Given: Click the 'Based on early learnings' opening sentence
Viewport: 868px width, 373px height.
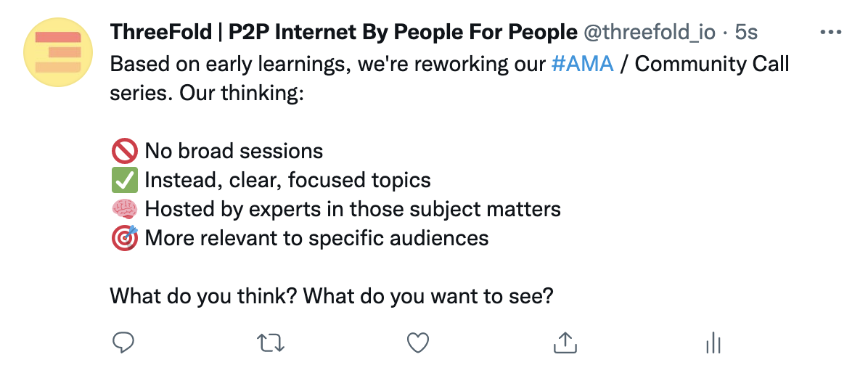Looking at the screenshot, I should point(449,78).
